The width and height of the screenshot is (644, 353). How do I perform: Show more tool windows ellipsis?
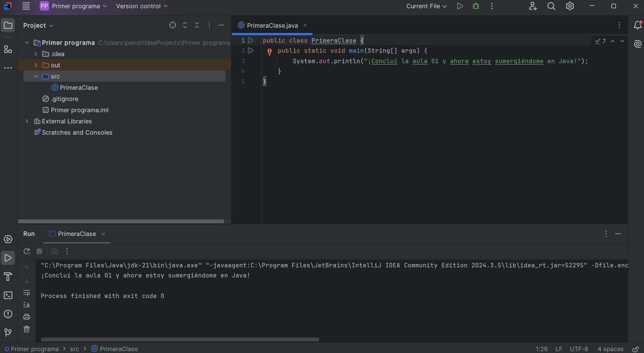8,68
